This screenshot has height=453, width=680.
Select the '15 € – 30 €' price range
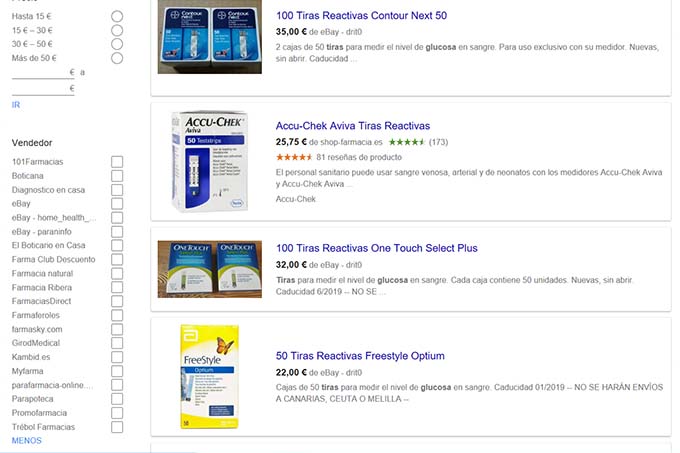(118, 31)
